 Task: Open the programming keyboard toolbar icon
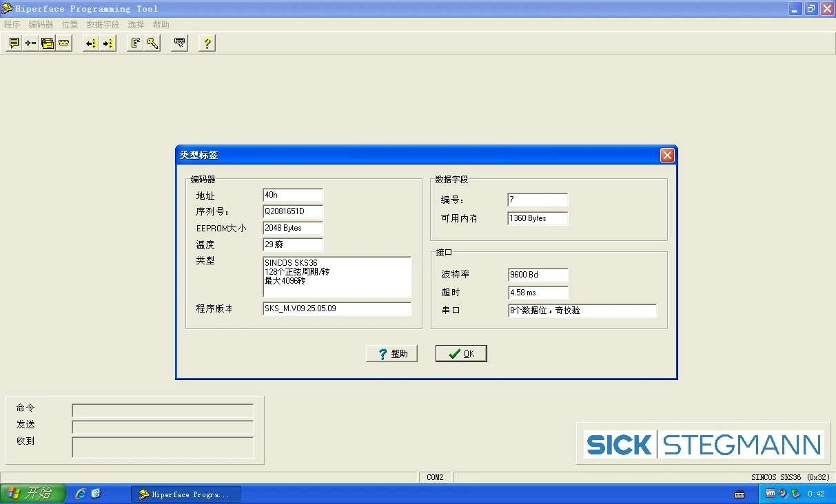[179, 43]
